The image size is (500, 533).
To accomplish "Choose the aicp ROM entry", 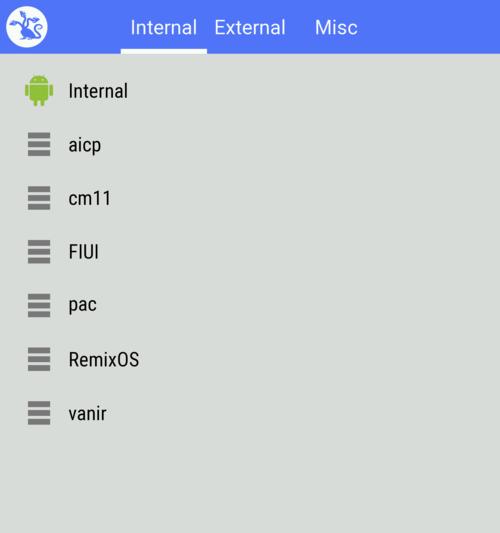I will click(x=250, y=144).
